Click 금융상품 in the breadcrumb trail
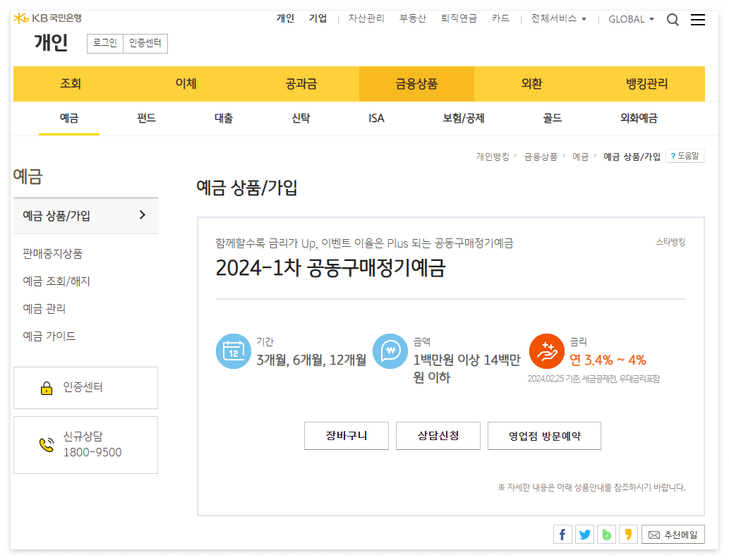Viewport: 729px width, 560px height. pyautogui.click(x=543, y=157)
